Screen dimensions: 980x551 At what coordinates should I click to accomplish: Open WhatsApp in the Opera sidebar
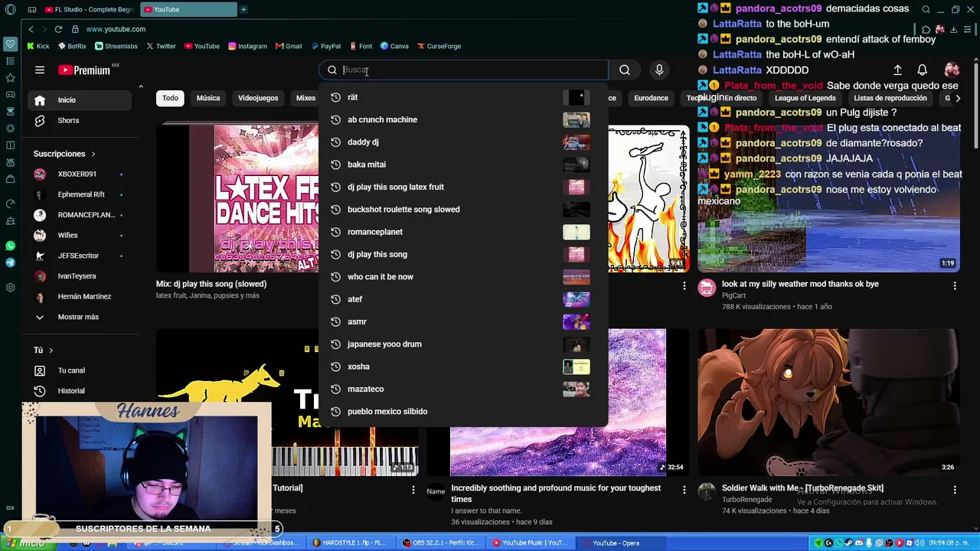point(10,246)
